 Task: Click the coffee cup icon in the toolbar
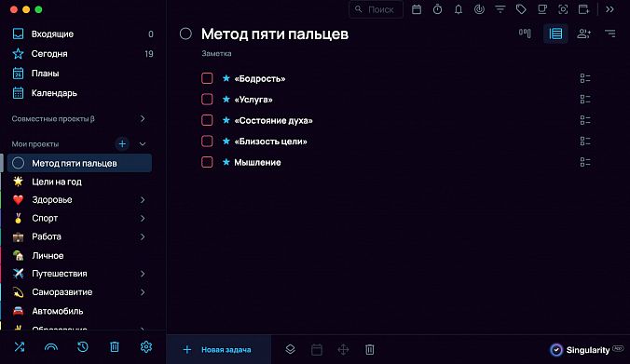[x=542, y=9]
